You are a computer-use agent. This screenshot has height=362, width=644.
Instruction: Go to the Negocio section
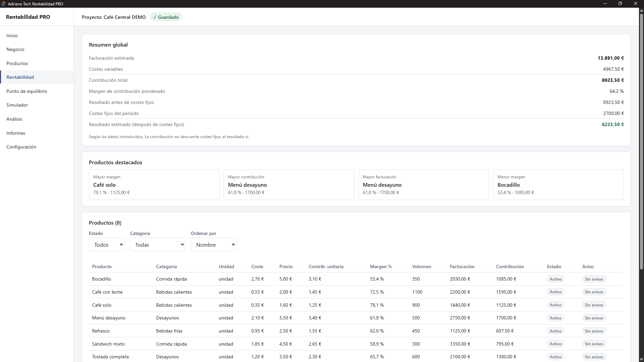(37, 49)
